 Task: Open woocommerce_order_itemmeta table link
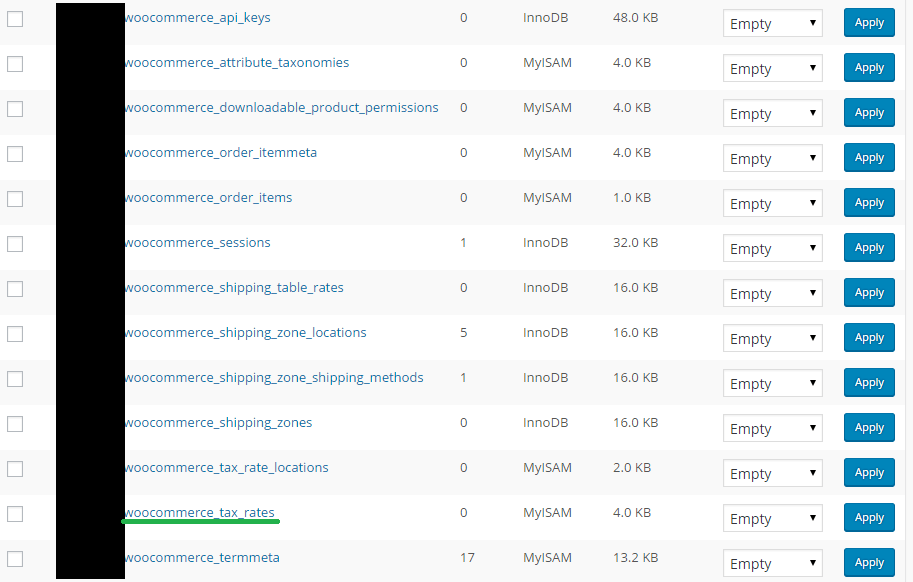coord(221,153)
